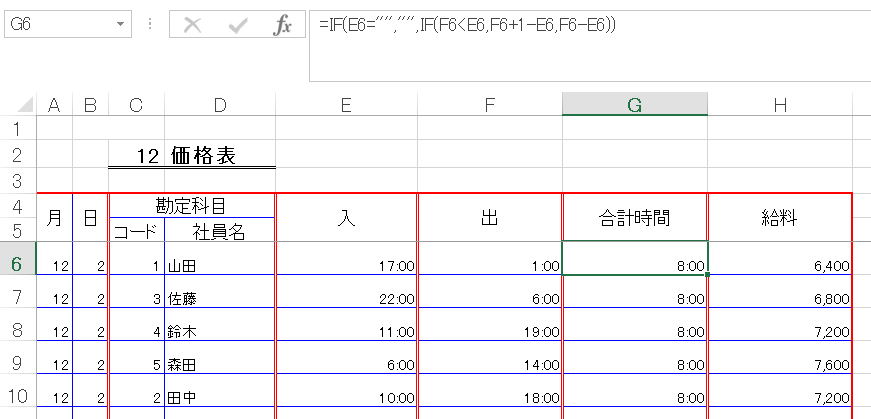Click the '合計時間' header cell

635,217
